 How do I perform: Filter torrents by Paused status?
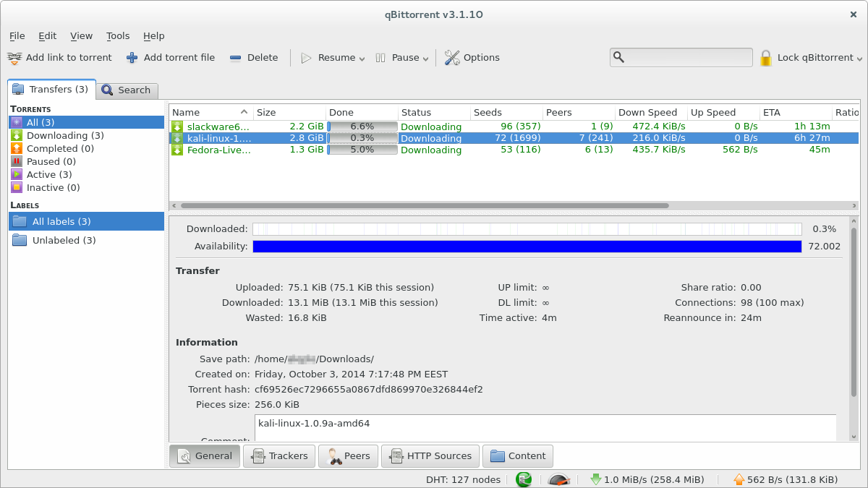51,161
